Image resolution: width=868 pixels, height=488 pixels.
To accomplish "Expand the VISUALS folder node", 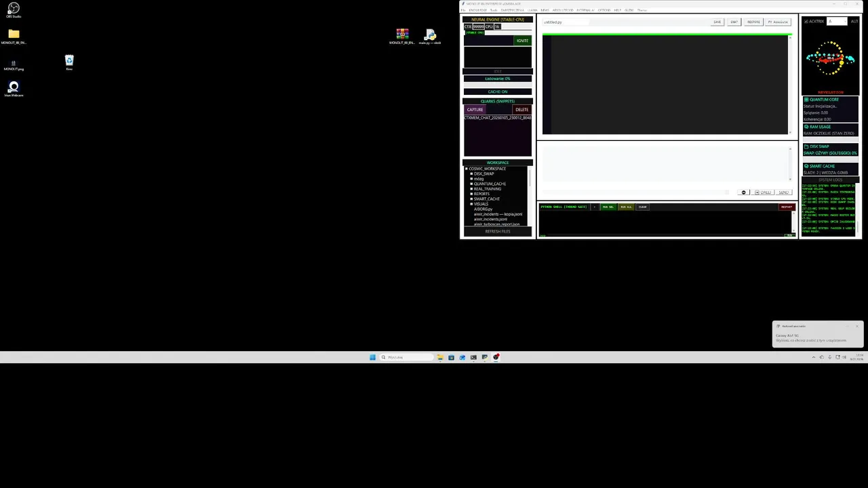I will click(x=471, y=204).
